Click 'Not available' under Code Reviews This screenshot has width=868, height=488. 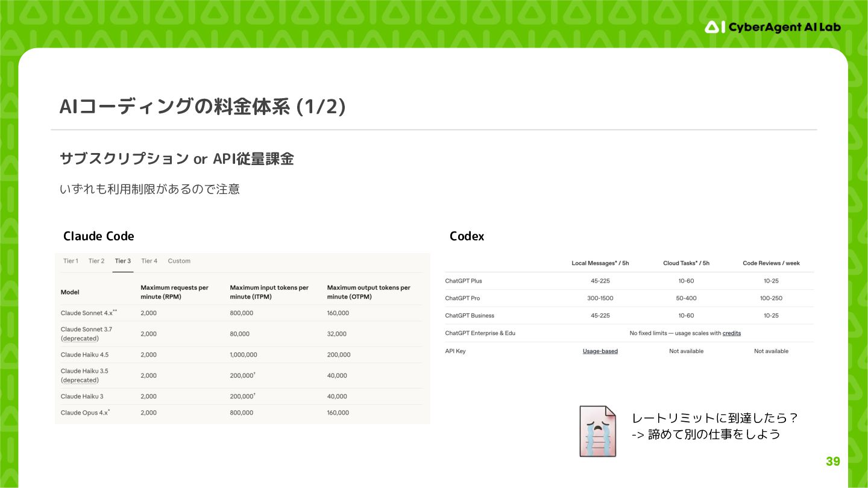coord(771,351)
